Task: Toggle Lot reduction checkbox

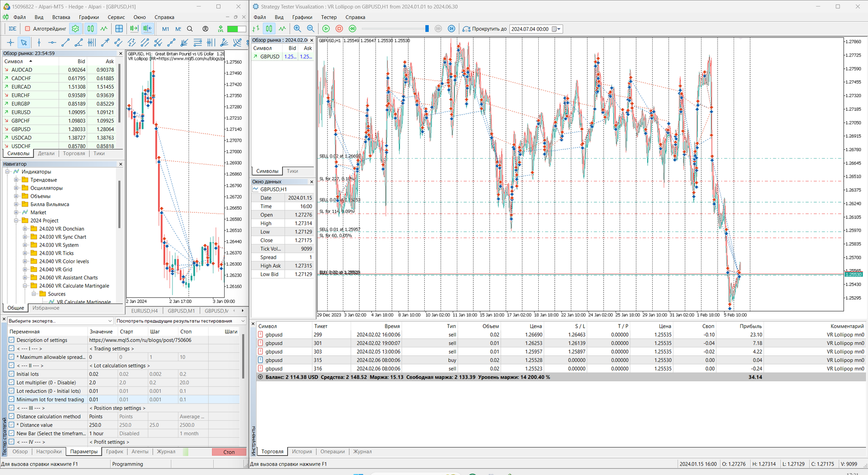Action: click(11, 391)
